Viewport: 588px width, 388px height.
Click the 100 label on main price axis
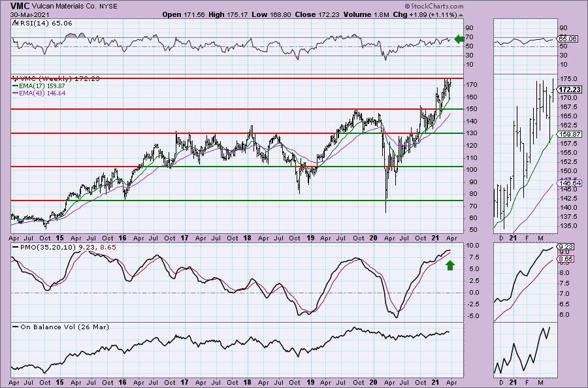(472, 170)
